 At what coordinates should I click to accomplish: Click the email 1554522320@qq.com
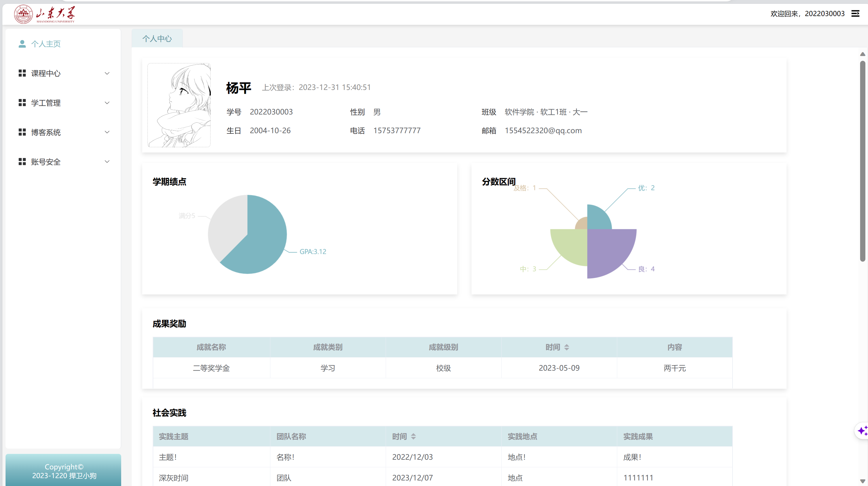543,131
